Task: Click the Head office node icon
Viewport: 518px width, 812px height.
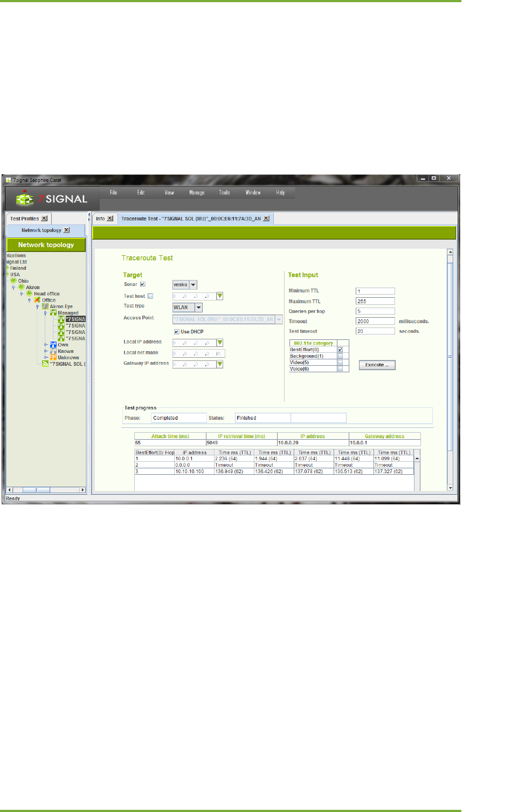Action: pyautogui.click(x=30, y=294)
